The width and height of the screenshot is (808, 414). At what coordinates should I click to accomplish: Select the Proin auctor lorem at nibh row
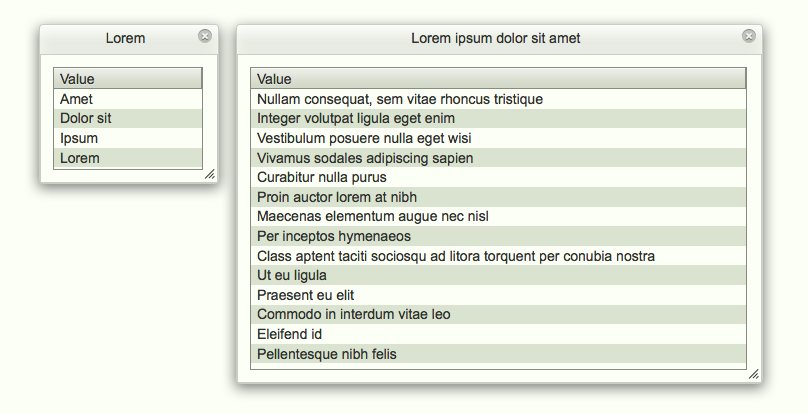(x=498, y=197)
